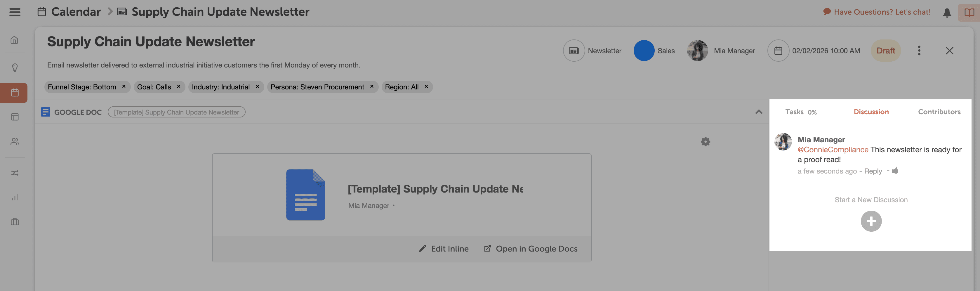Image resolution: width=980 pixels, height=291 pixels.
Task: Remove the Goal: Calls tag
Action: click(178, 87)
